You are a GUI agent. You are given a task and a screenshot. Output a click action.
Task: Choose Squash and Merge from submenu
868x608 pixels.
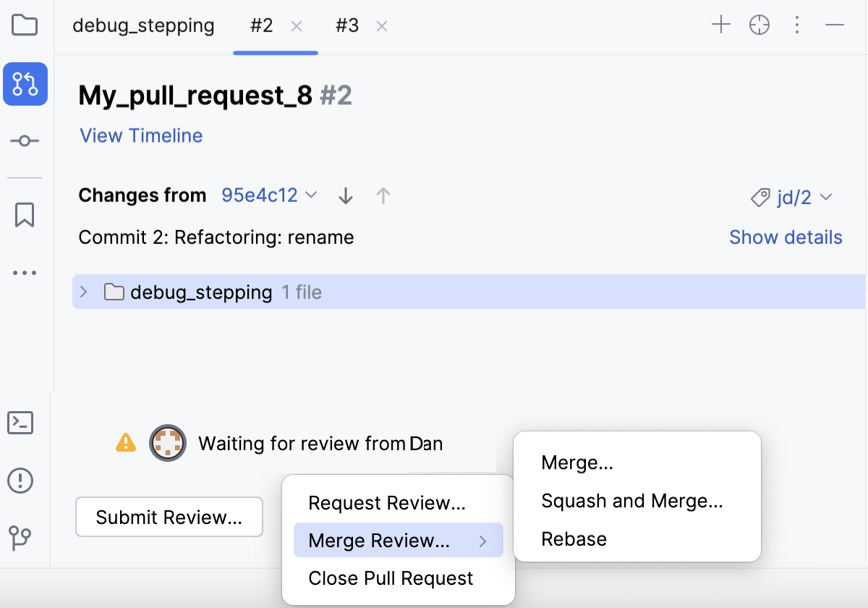631,500
